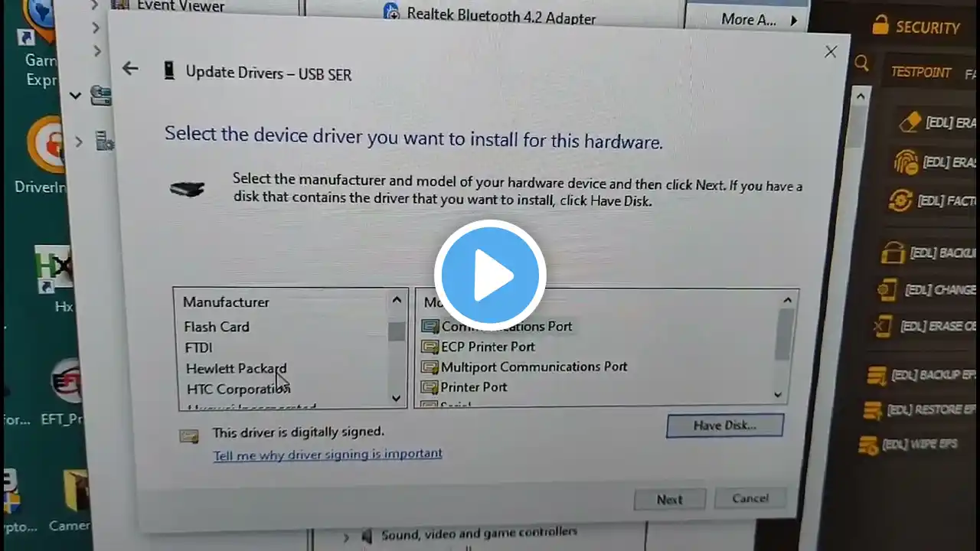The image size is (980, 551).
Task: Click the Have Disk... button
Action: [x=724, y=425]
